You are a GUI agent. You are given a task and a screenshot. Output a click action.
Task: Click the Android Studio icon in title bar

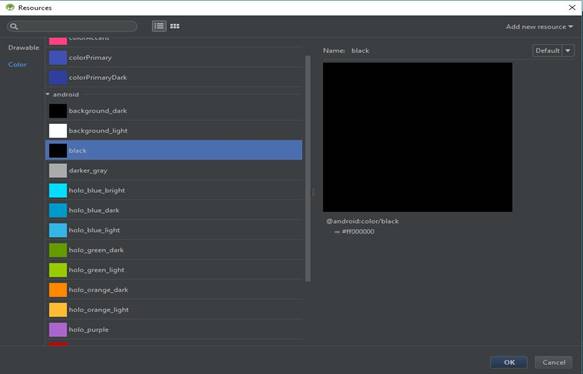(10, 7)
